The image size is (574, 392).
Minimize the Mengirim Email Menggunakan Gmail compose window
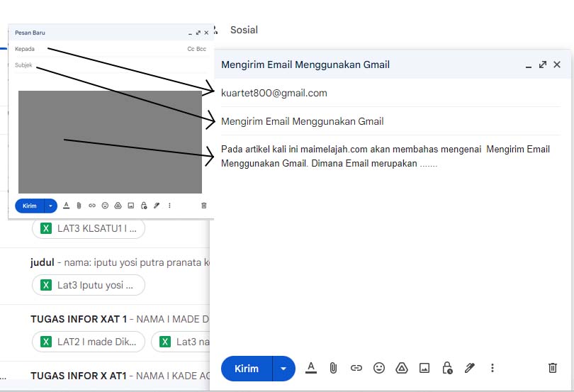click(528, 66)
